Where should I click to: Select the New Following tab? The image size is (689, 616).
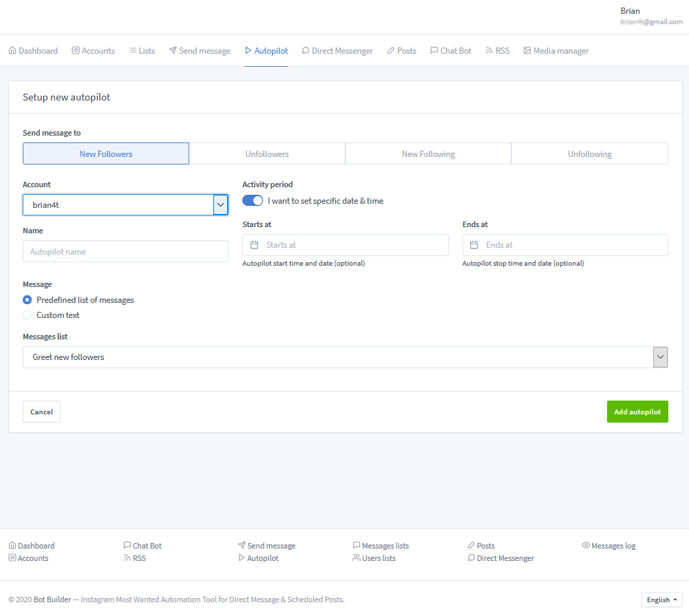428,154
